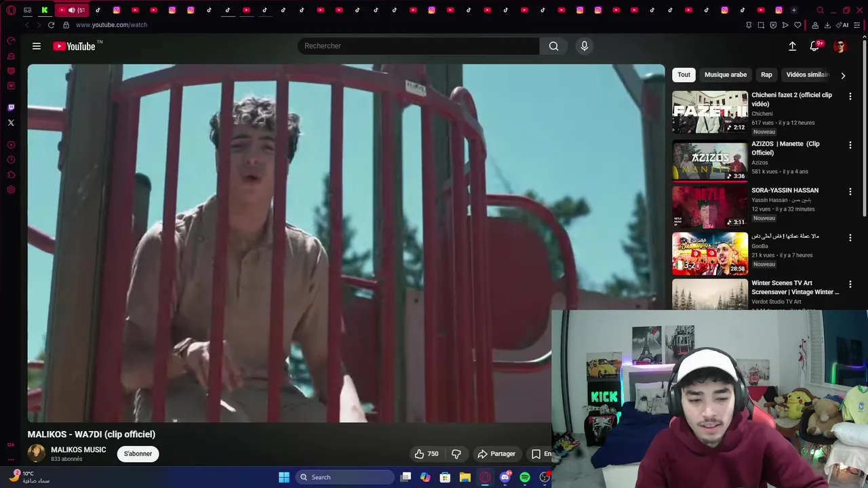
Task: Open Opera sidebar settings gear
Action: click(x=11, y=190)
